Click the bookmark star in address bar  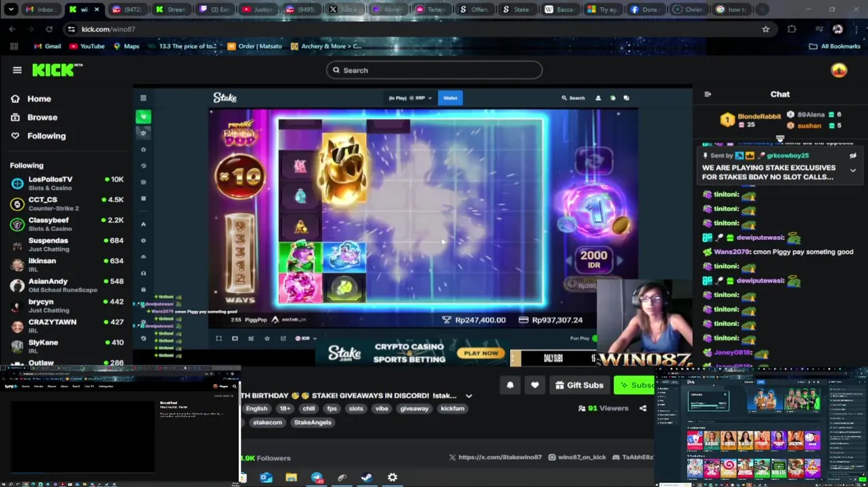click(765, 29)
